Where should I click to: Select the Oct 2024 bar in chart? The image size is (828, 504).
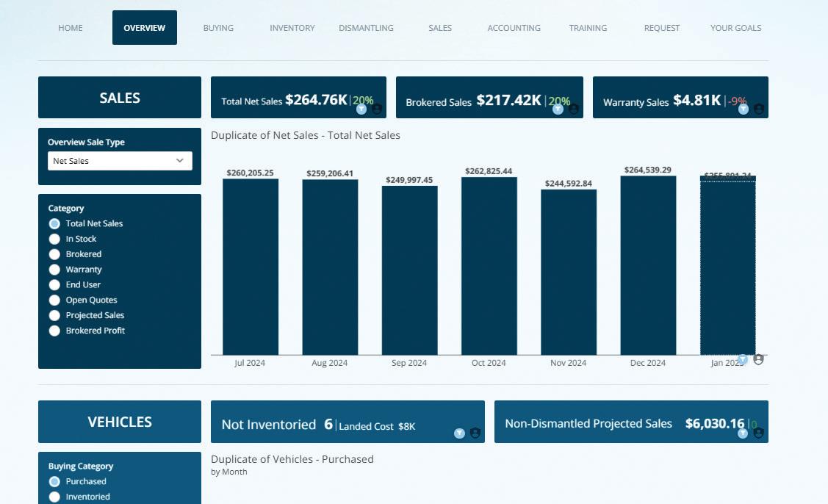[489, 266]
